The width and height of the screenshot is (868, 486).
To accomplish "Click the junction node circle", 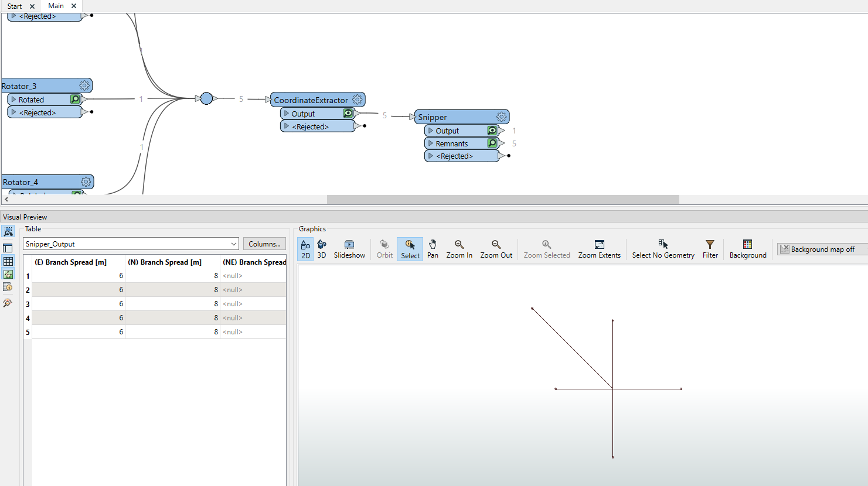I will click(x=206, y=98).
